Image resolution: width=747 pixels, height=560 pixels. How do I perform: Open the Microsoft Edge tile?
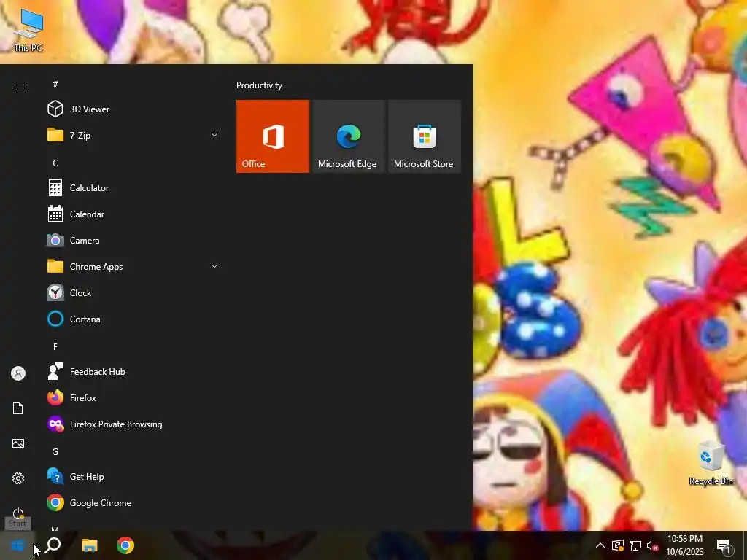click(x=348, y=136)
